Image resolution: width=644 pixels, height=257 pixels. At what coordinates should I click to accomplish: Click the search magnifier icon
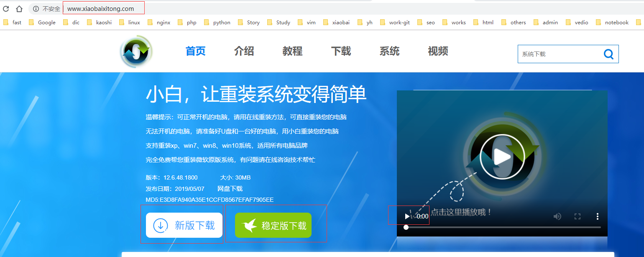click(608, 54)
